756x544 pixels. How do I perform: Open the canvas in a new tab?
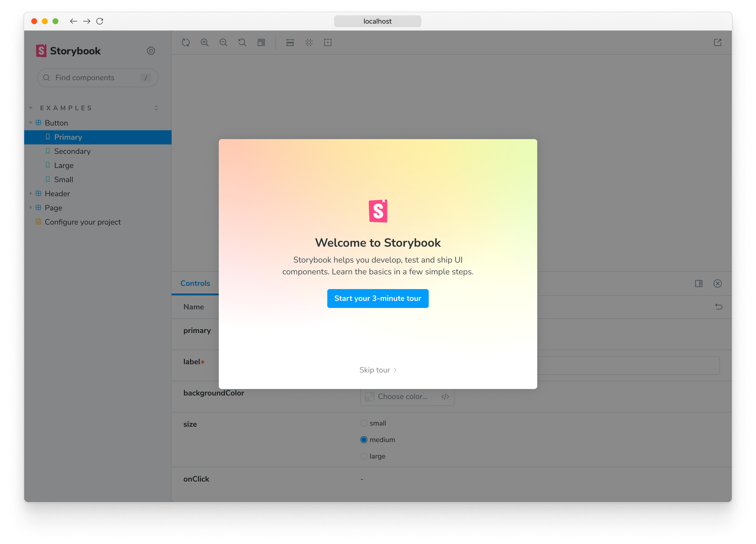pyautogui.click(x=718, y=43)
